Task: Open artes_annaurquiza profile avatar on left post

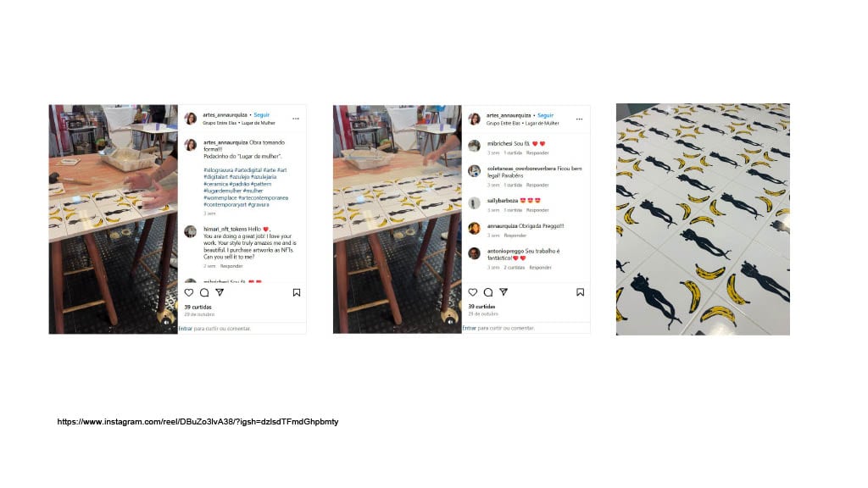Action: (x=191, y=119)
